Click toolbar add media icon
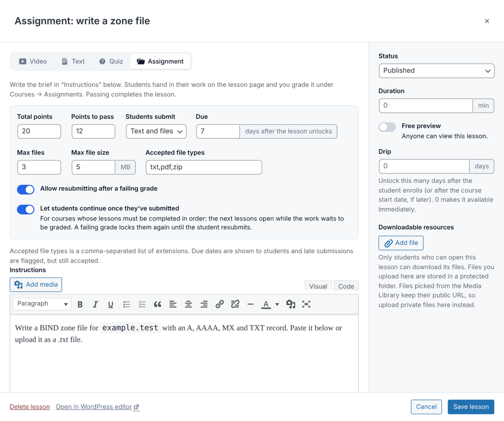This screenshot has height=421, width=504. point(291,304)
